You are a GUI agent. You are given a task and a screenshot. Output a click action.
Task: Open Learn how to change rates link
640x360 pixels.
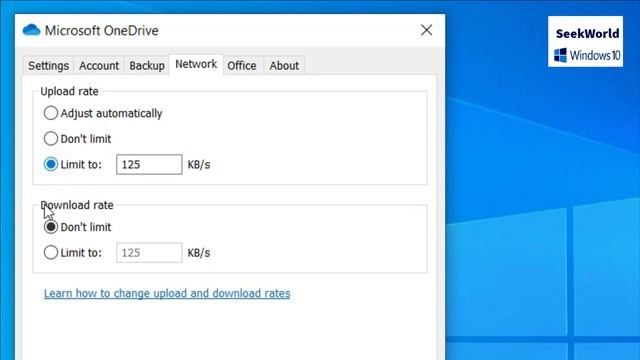coord(167,293)
